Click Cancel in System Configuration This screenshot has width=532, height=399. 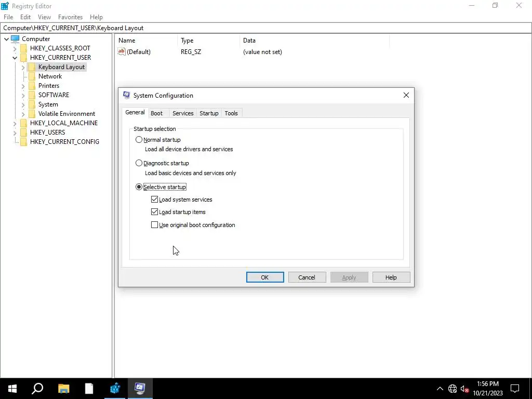[307, 277]
